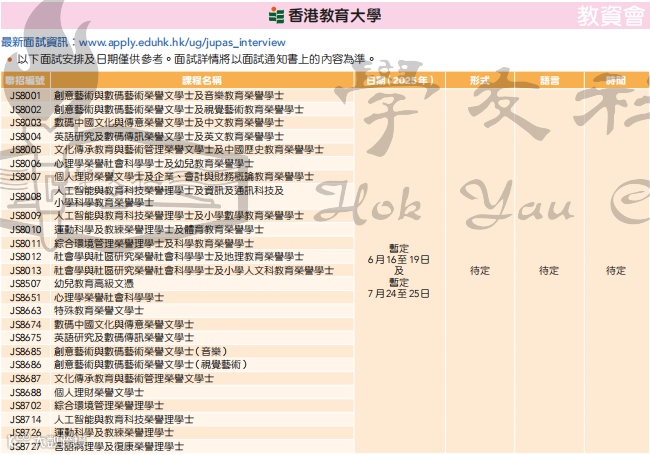Click programme code JS8686
Screen dimensions: 650x455
25,364
